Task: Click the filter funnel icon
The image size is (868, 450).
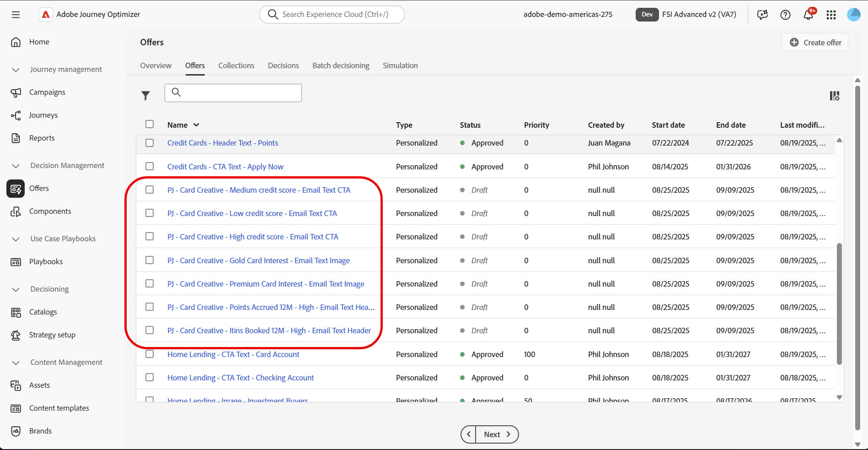Action: 145,95
